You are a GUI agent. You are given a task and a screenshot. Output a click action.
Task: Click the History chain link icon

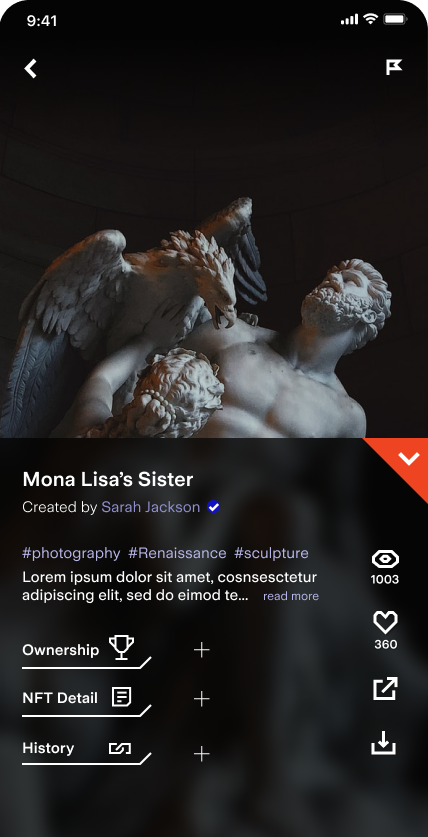click(120, 748)
